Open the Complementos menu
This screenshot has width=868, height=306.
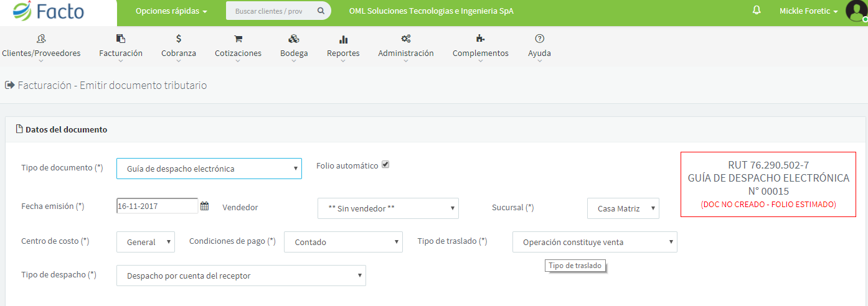480,53
